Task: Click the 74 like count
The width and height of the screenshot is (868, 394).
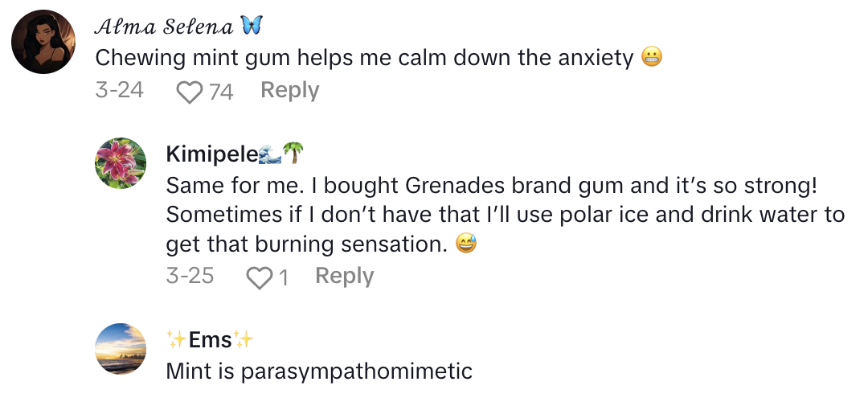Action: (x=220, y=92)
